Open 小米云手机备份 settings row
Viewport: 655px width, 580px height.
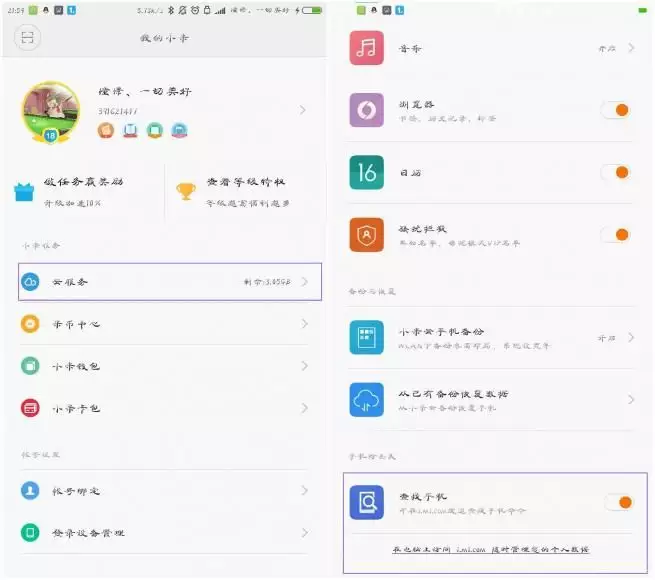[492, 338]
